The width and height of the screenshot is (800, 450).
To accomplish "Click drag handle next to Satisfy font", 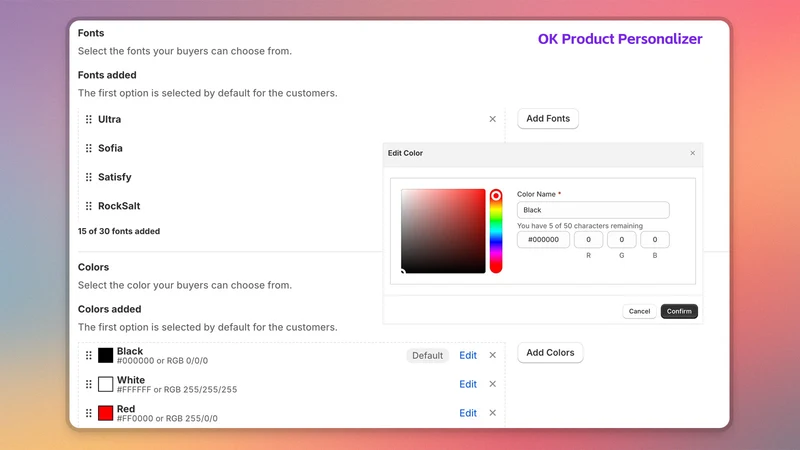I will point(89,177).
